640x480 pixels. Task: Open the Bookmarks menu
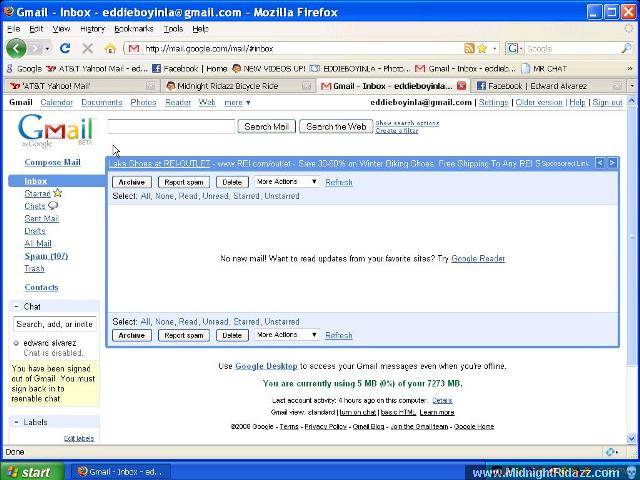(134, 29)
